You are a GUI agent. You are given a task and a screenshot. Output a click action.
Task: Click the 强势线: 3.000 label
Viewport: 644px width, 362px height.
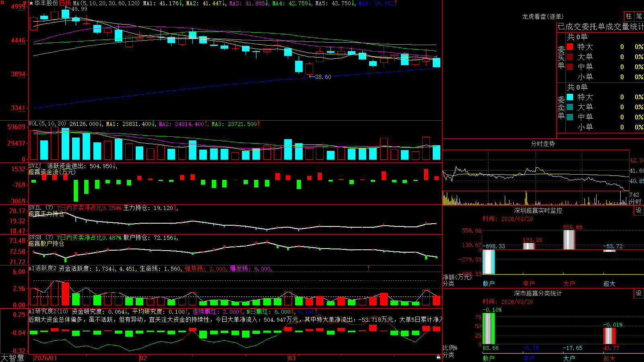(x=206, y=268)
